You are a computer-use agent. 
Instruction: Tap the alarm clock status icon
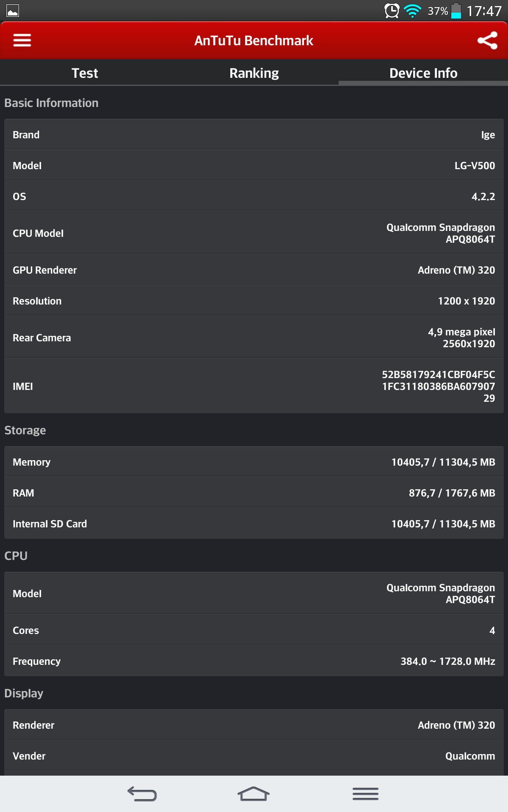[x=392, y=11]
